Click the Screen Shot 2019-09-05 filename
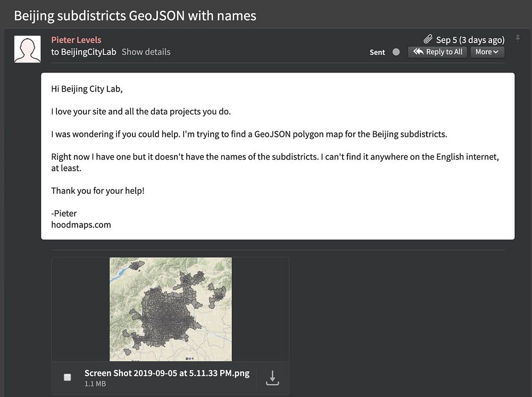Screen dimensions: 532x397 point(167,373)
